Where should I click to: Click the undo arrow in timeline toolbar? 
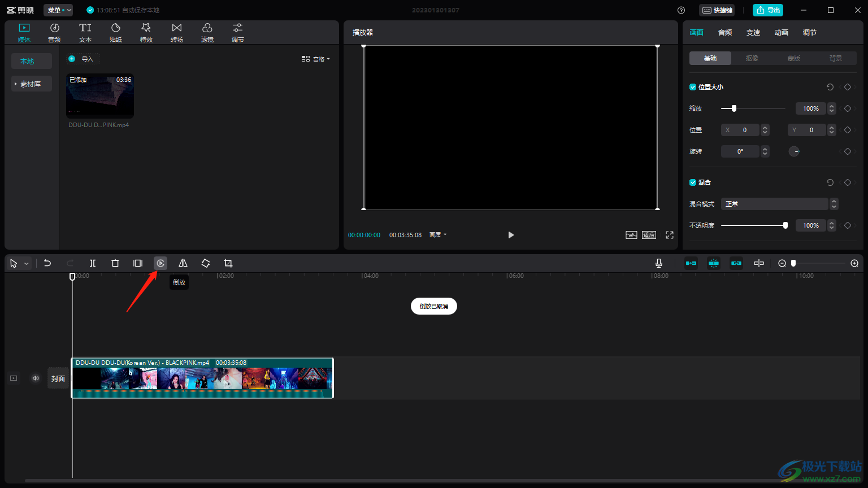(47, 263)
